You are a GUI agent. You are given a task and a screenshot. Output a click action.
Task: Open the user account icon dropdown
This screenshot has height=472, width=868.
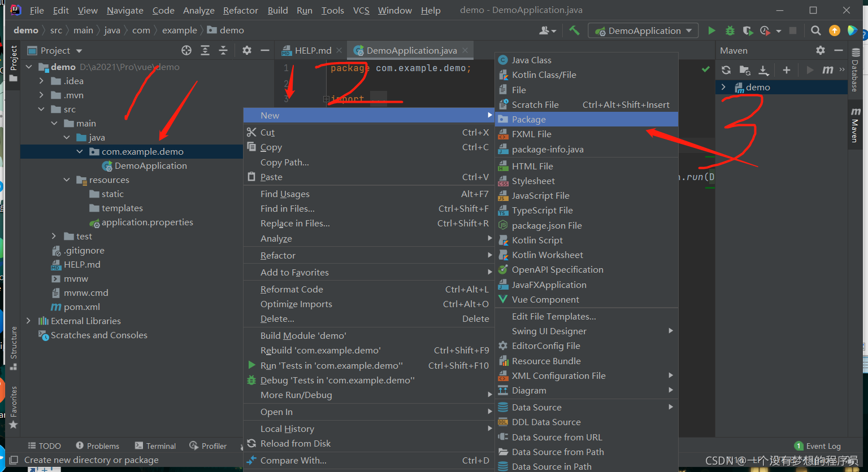click(x=548, y=30)
